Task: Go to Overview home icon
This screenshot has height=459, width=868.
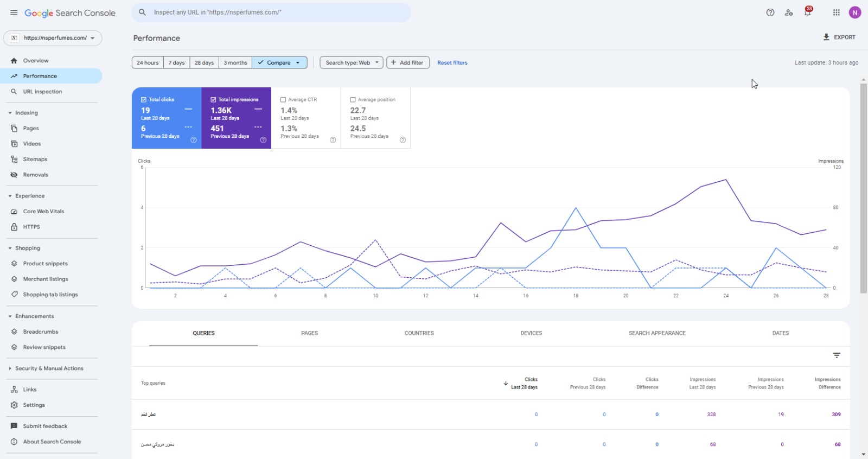Action: (x=14, y=61)
